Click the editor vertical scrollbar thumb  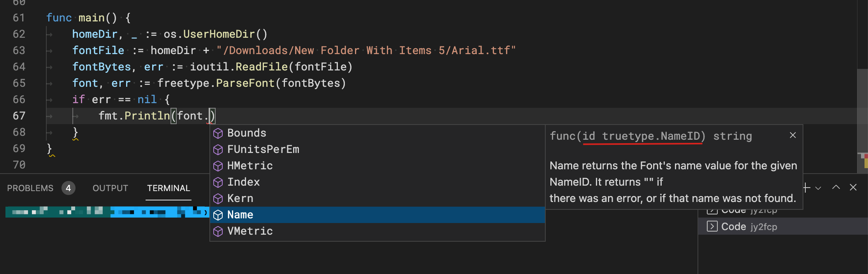862,111
